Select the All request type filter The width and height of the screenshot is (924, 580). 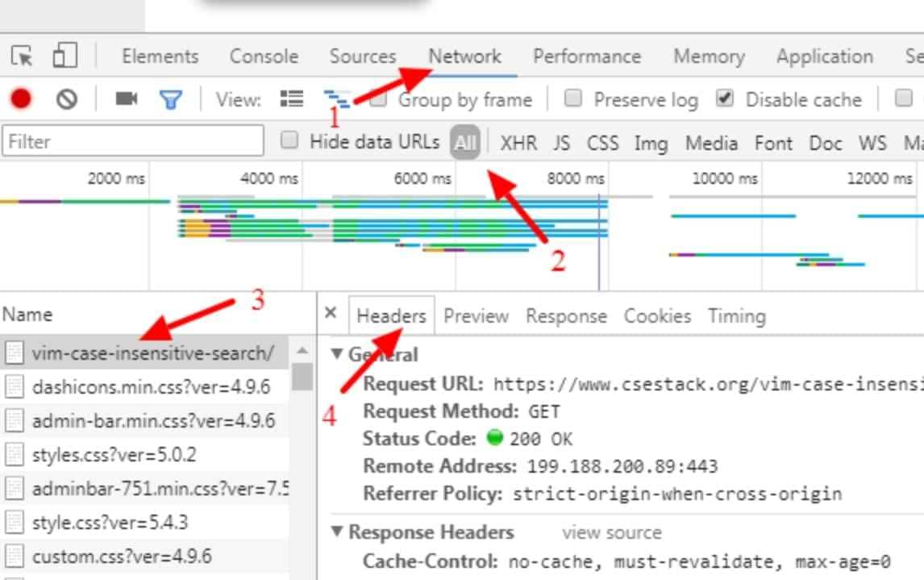pos(465,142)
